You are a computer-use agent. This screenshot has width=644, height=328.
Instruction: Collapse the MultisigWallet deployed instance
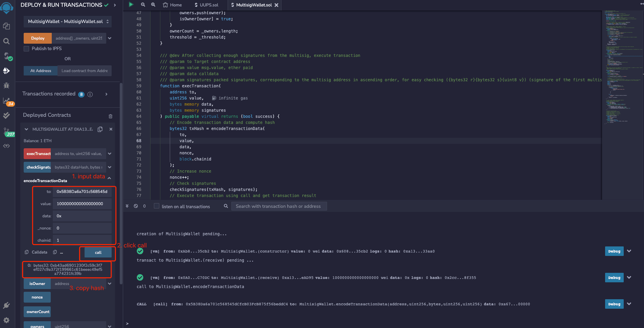tap(26, 129)
